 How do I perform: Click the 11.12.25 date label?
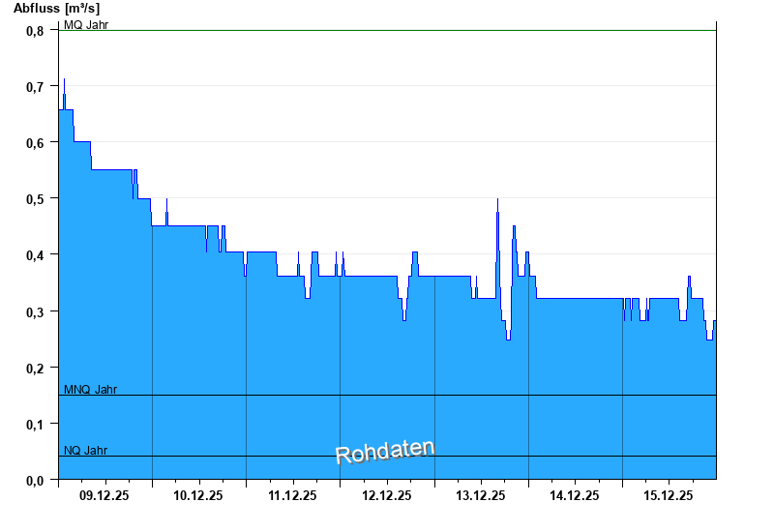292,495
